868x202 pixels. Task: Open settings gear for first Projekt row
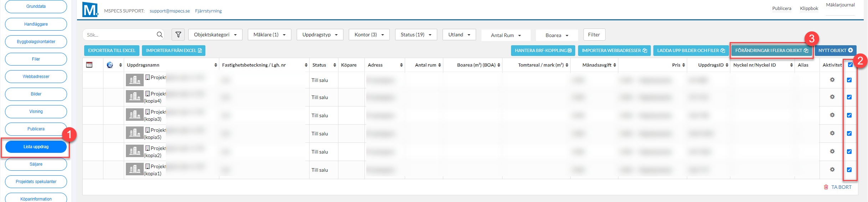832,80
